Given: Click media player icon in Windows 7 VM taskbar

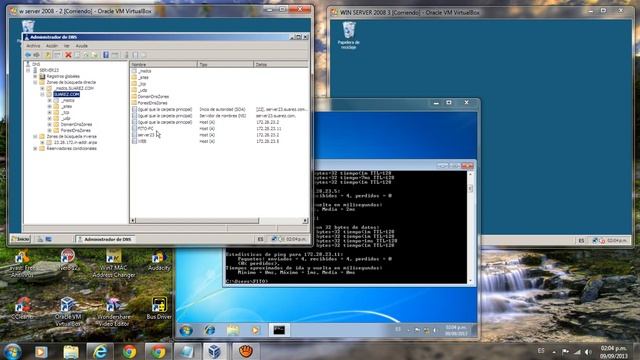Looking at the screenshot, I should [x=256, y=330].
